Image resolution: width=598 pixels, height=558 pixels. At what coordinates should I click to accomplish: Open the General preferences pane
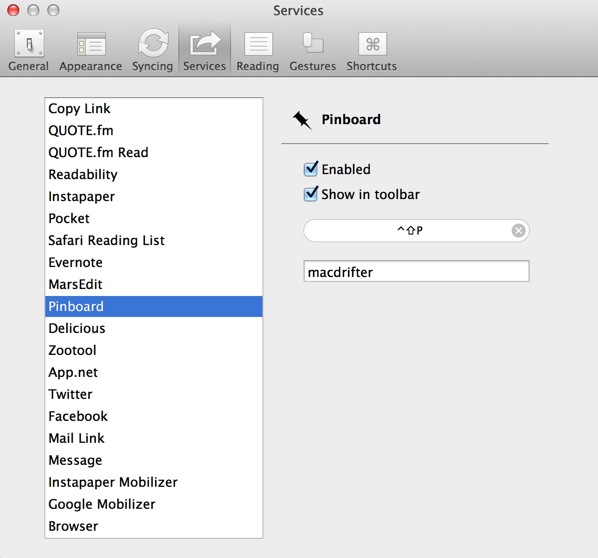pyautogui.click(x=29, y=51)
